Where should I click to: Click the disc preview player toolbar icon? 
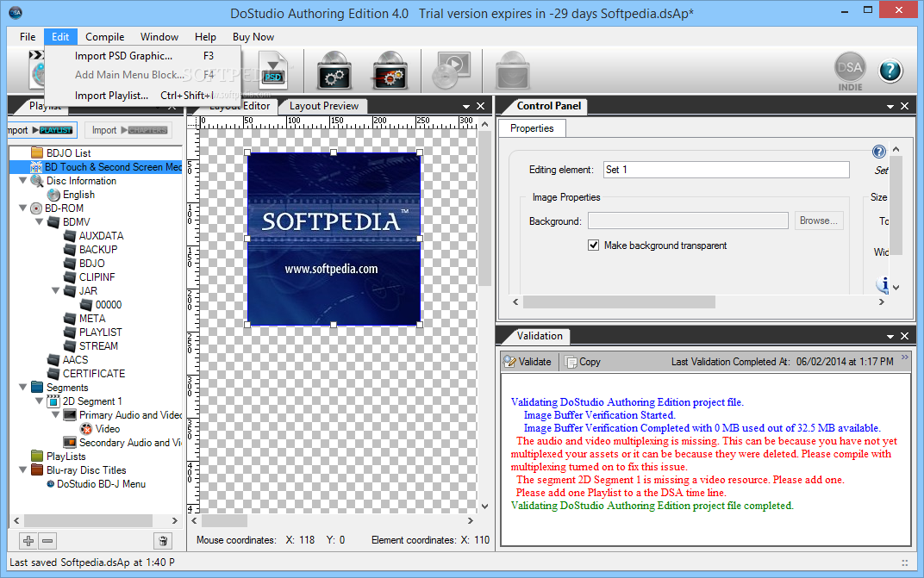(x=451, y=71)
